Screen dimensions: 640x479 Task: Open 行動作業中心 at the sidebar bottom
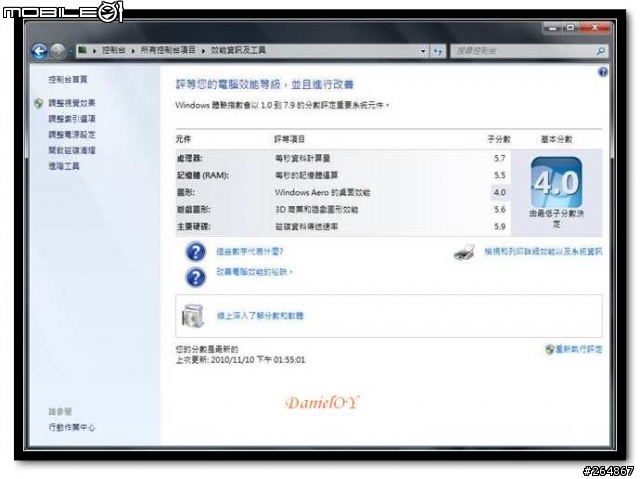click(72, 428)
